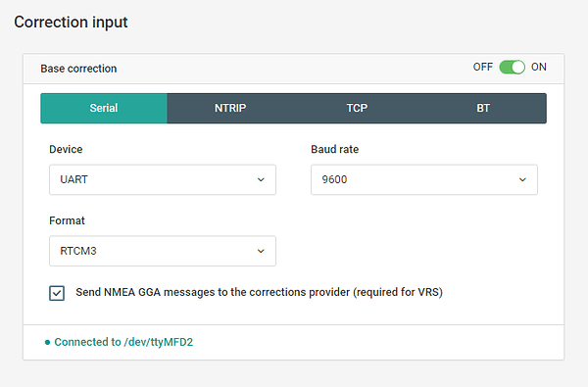
Task: Click the Baud rate field label
Action: click(x=335, y=149)
